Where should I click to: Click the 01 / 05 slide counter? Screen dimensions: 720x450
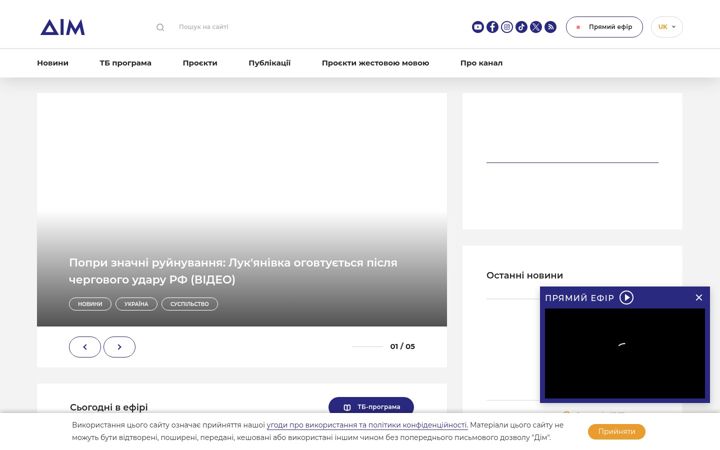[402, 347]
